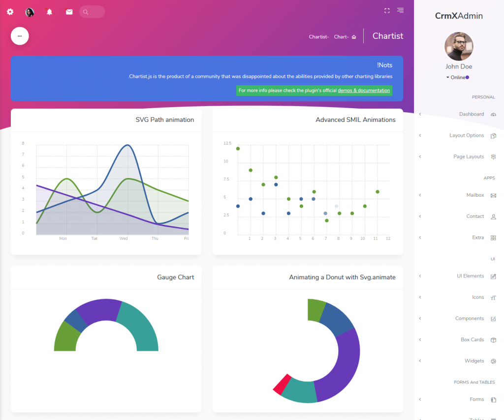Open the settings gear icon
504x420 pixels.
click(10, 12)
